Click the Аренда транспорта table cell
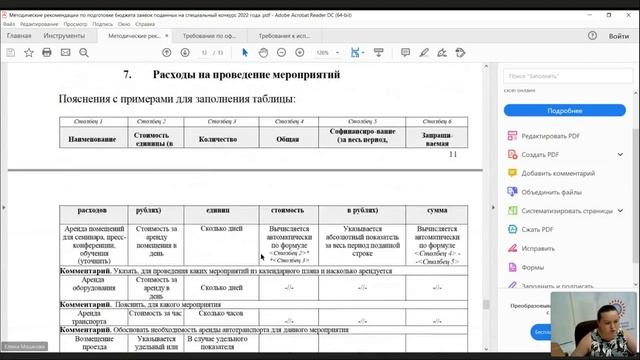 (x=93, y=317)
